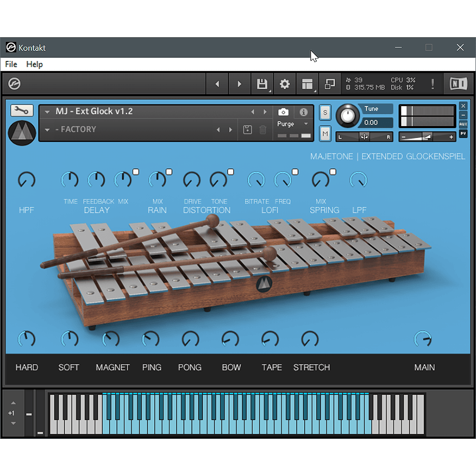Click the save disk icon in toolbar
This screenshot has width=476, height=476.
(x=262, y=84)
